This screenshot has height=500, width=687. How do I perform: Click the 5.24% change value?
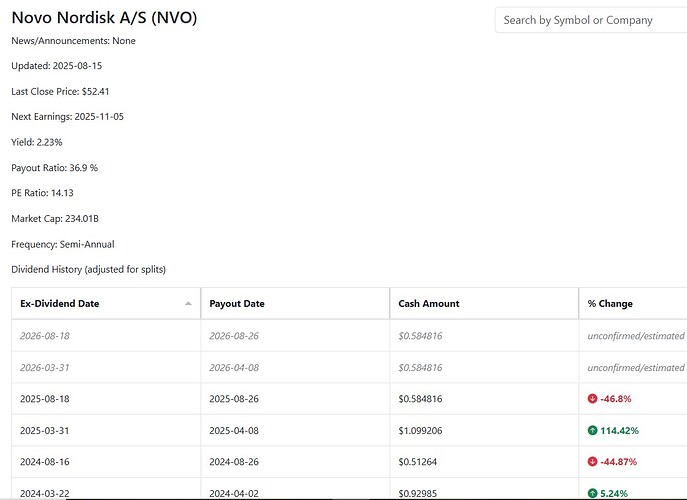(614, 493)
